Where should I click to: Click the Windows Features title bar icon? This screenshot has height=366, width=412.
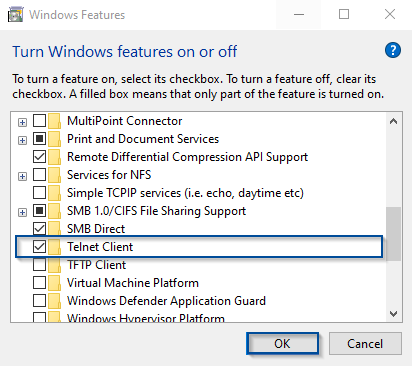(x=15, y=15)
